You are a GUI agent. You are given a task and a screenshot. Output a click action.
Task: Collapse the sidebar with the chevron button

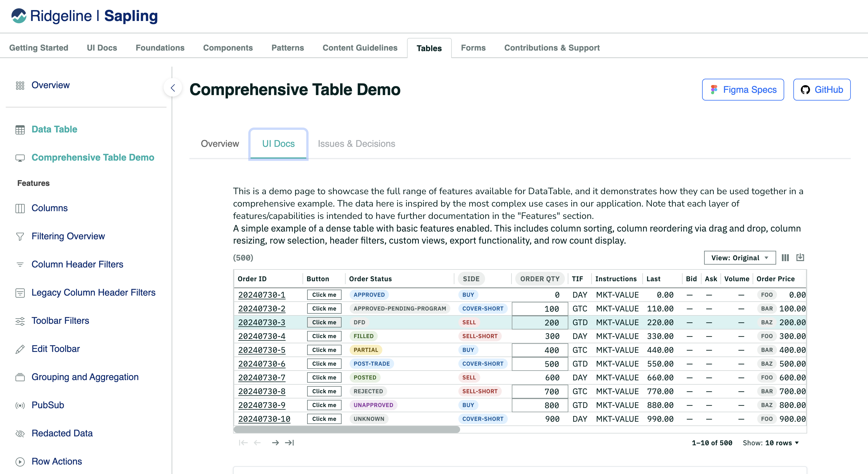pyautogui.click(x=173, y=88)
